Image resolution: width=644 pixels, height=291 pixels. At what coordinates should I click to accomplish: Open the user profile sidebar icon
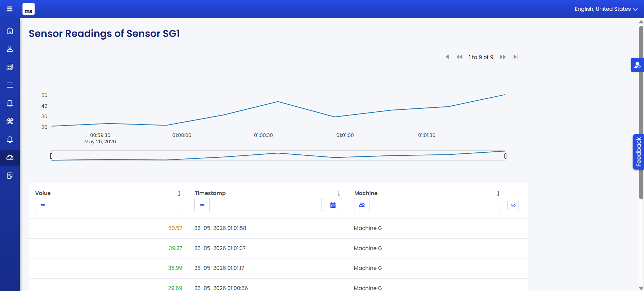(10, 49)
